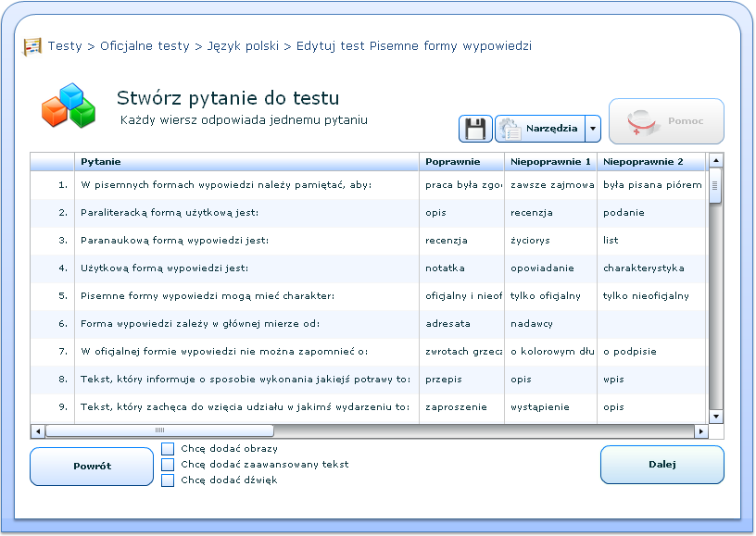Click wrong answer cell 'o podpisie'

point(651,352)
